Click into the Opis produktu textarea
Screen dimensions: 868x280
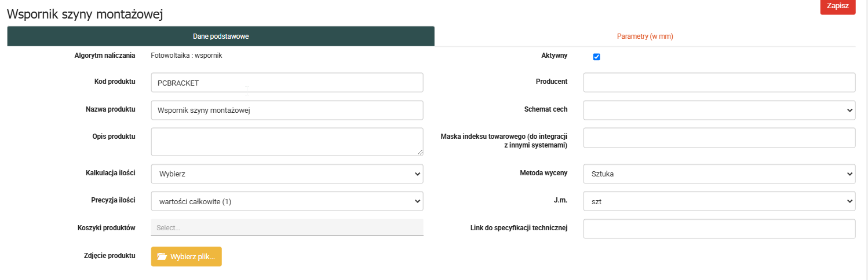point(287,142)
